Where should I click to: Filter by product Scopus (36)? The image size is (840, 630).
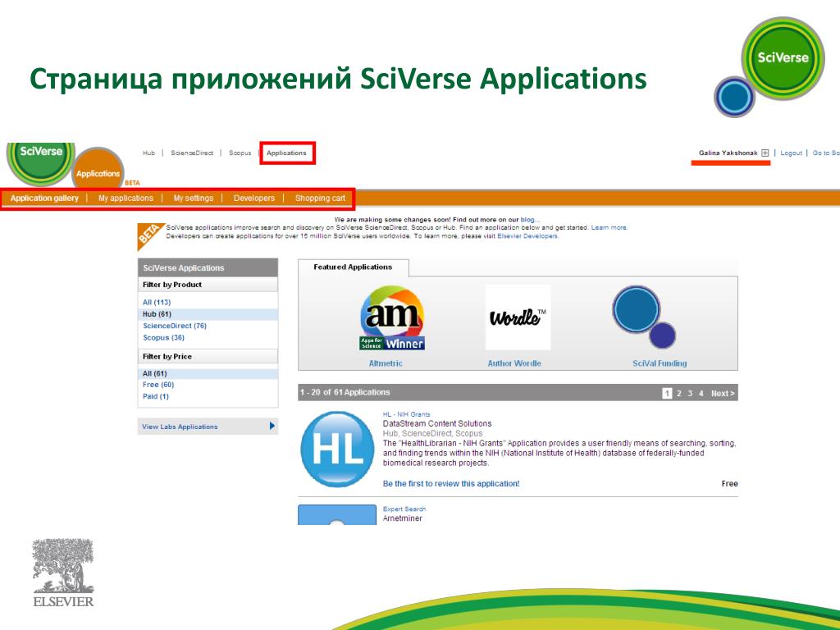pos(163,338)
